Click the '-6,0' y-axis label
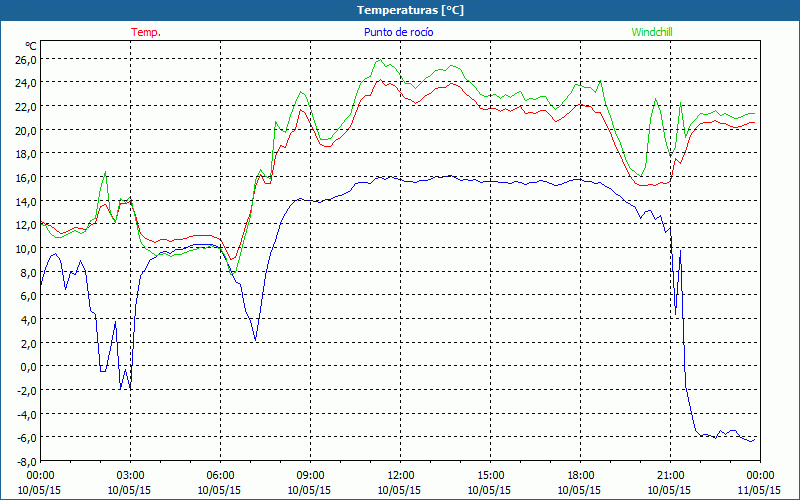Image resolution: width=800 pixels, height=500 pixels. click(27, 437)
